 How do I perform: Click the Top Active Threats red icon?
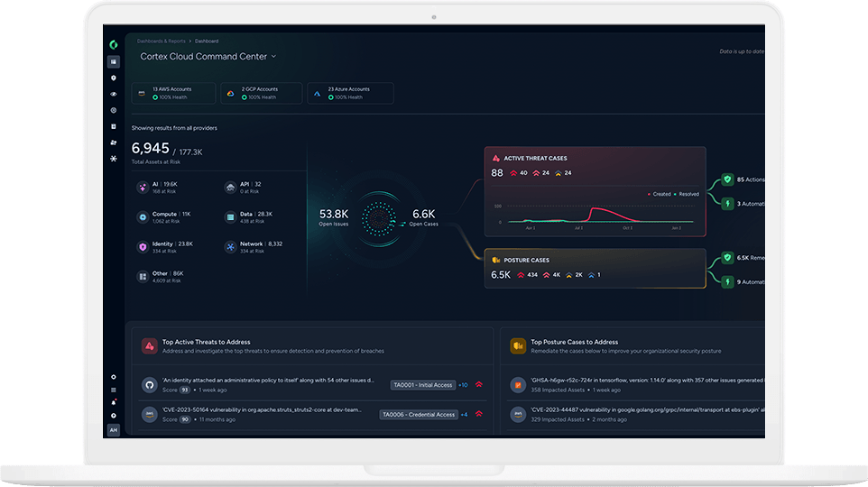[150, 346]
